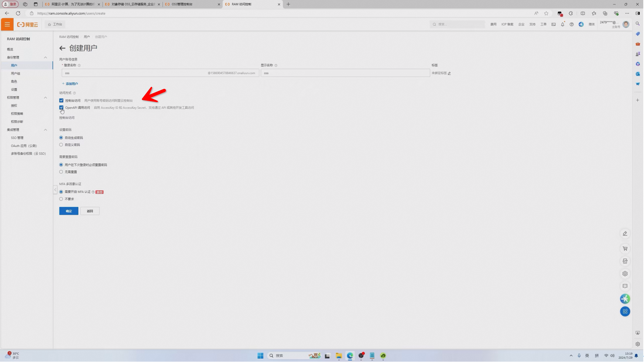Open the browser settings-and-more ellipsis menu
This screenshot has height=362, width=644.
(627, 13)
